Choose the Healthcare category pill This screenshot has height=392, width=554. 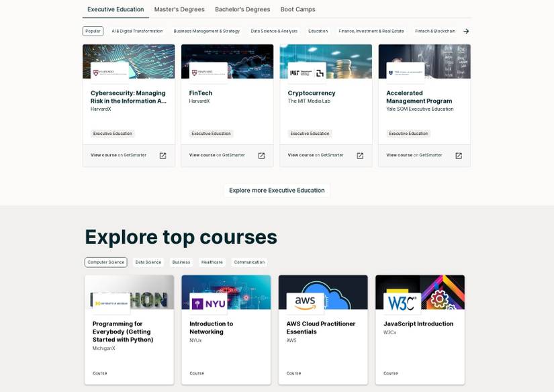[x=212, y=262]
